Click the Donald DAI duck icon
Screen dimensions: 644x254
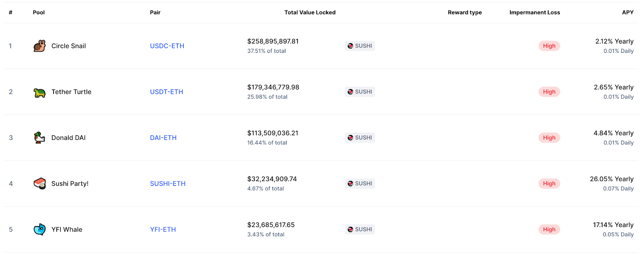[x=39, y=138]
